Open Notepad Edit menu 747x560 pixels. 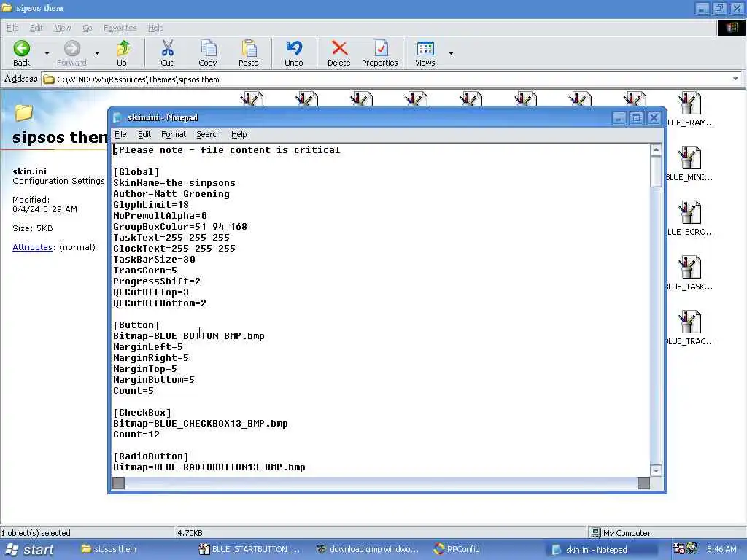coord(144,134)
